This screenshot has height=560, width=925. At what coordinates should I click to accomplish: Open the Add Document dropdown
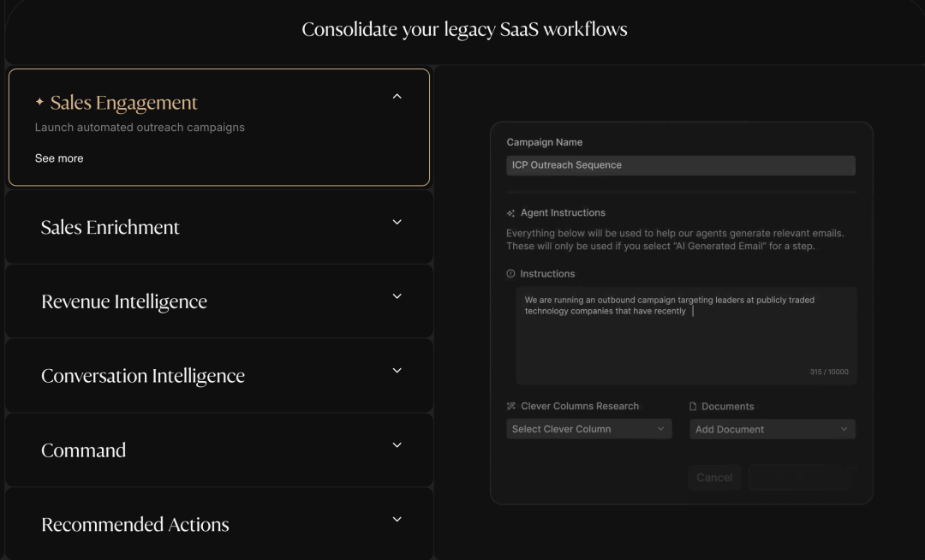tap(772, 429)
